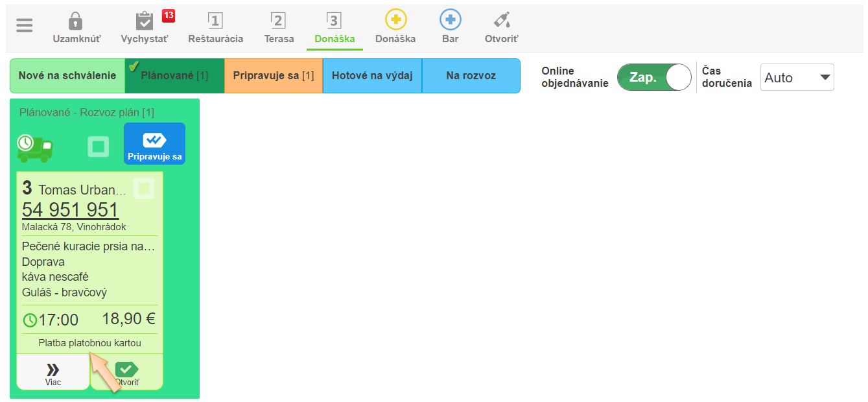868x402 pixels.
Task: Click the Otvoriť bottle icon
Action: [x=501, y=21]
